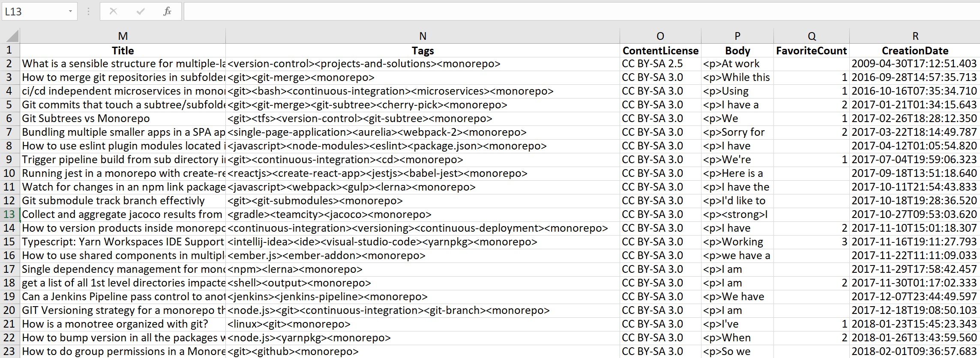Open the Name Box dropdown arrow

pyautogui.click(x=70, y=12)
